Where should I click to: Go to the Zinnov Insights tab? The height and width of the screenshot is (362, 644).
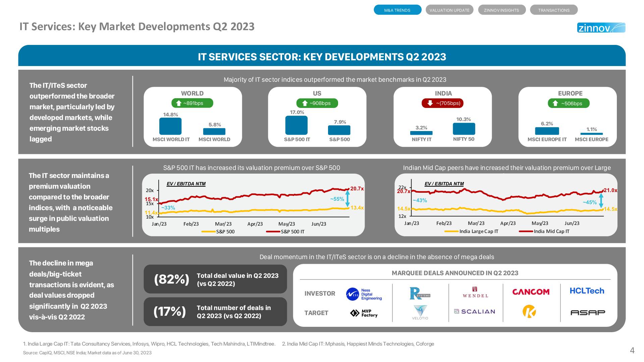pyautogui.click(x=501, y=10)
